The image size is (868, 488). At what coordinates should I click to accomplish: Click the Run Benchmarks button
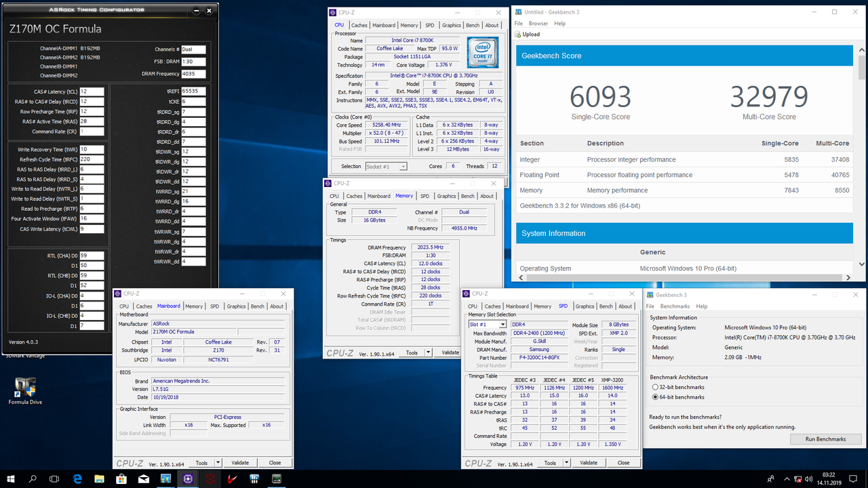click(x=825, y=439)
